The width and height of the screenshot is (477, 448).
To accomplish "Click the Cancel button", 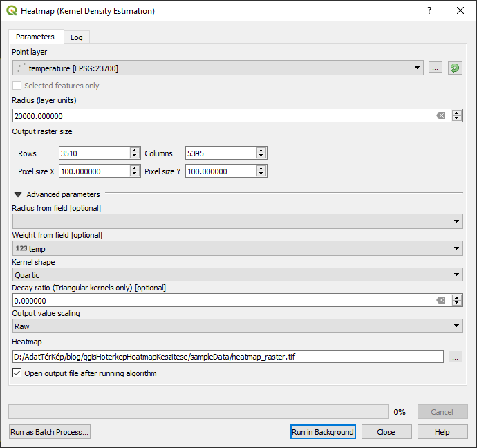I will click(x=442, y=412).
